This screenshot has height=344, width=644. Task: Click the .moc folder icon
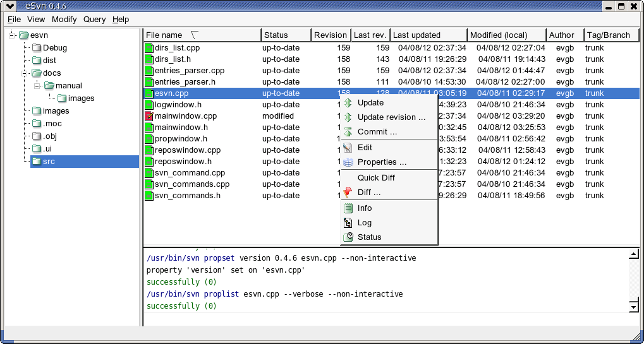pyautogui.click(x=37, y=124)
